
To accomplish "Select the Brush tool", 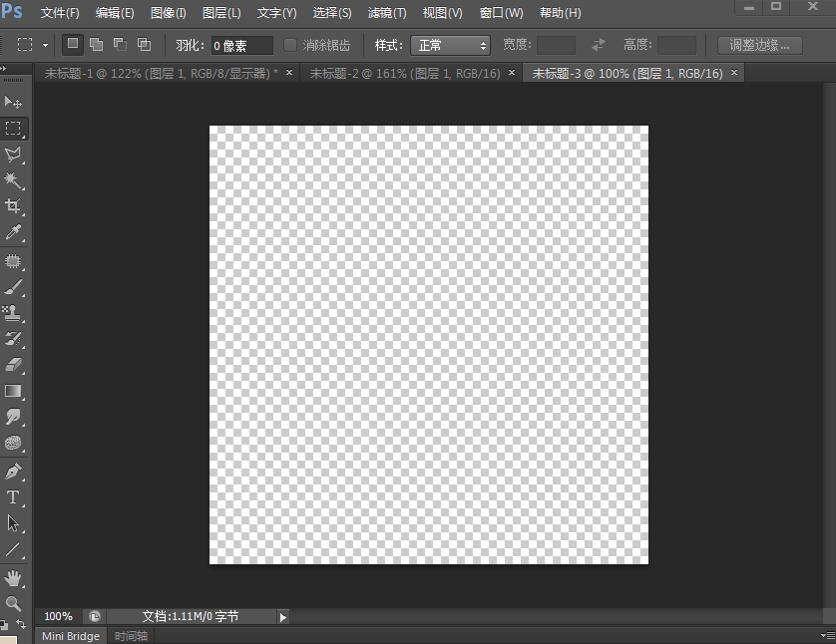I will 13,287.
